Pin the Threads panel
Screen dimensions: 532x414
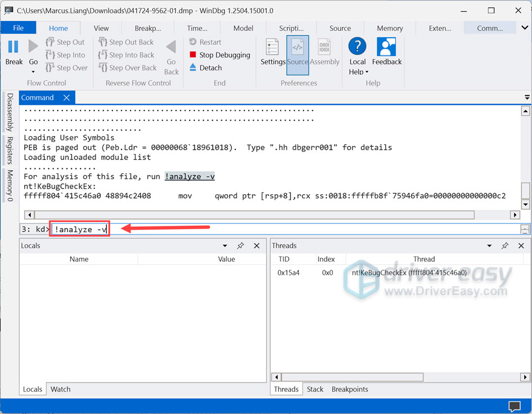(505, 246)
